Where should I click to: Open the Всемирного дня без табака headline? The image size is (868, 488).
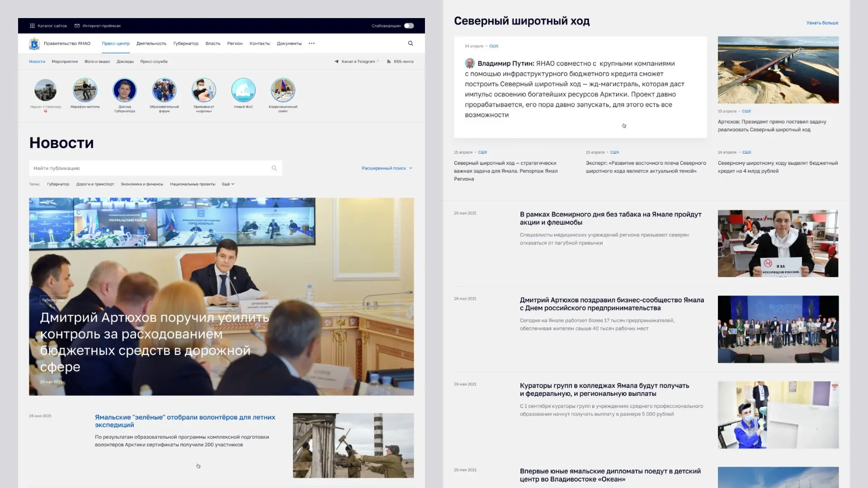point(611,218)
